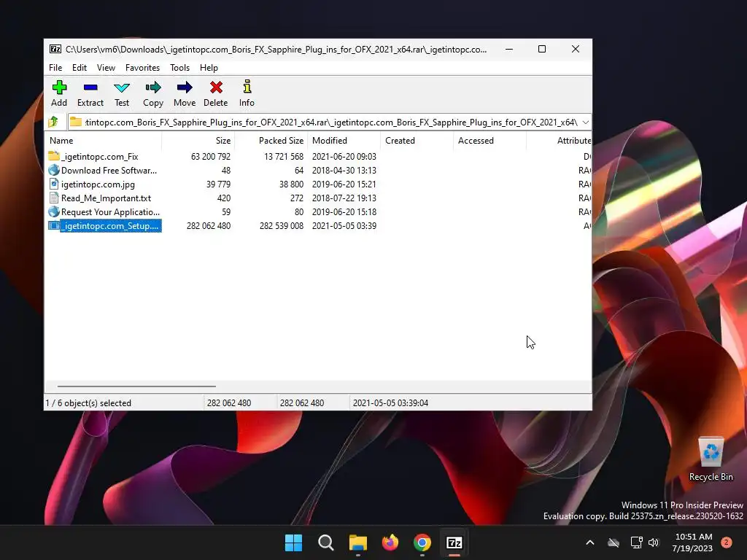Launch Chrome from the taskbar

pyautogui.click(x=422, y=542)
